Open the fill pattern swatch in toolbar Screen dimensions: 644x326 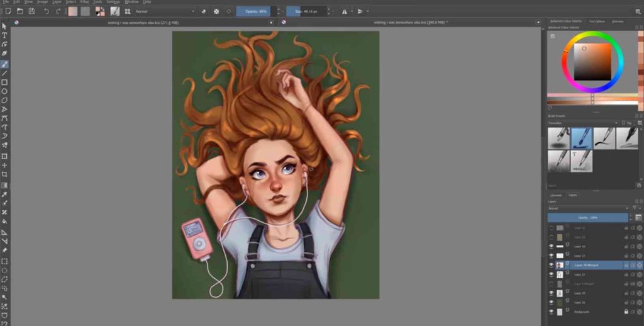pos(85,11)
